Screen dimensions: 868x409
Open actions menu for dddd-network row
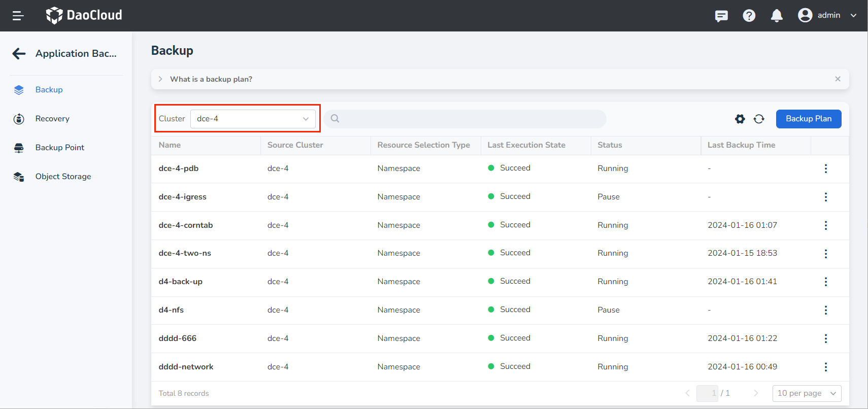825,367
